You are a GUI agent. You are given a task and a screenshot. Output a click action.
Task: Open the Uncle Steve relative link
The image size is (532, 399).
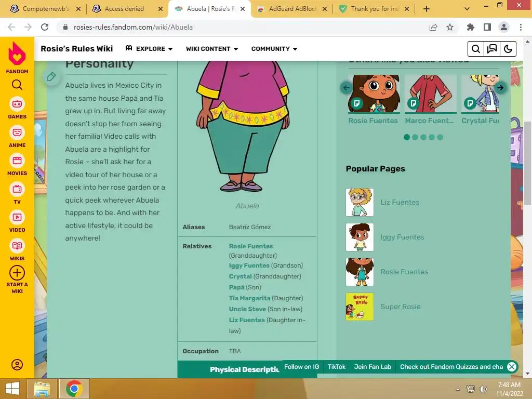click(247, 309)
